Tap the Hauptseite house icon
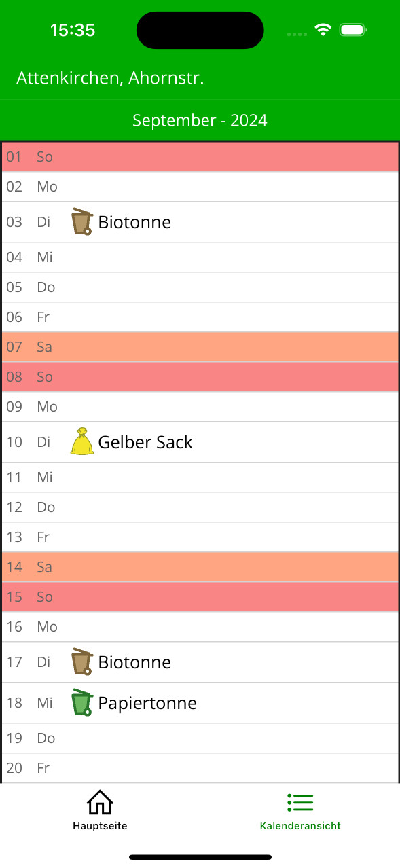400x868 pixels. click(100, 803)
